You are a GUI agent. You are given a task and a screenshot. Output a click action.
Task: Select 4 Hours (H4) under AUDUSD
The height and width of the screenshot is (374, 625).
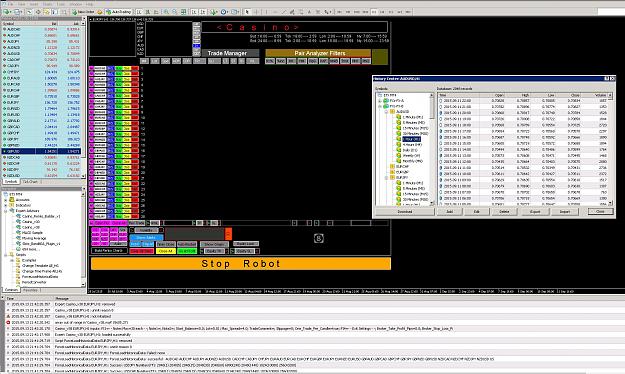pyautogui.click(x=412, y=145)
